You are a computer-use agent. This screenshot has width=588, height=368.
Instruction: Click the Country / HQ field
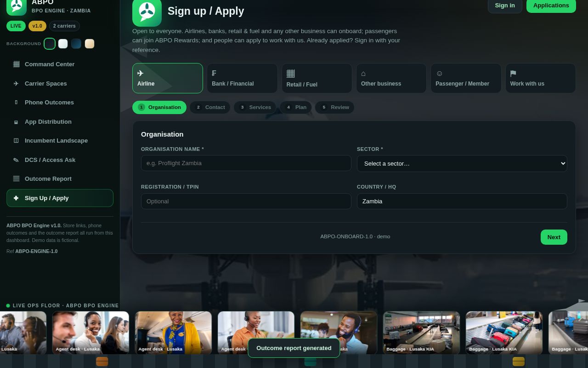(462, 201)
